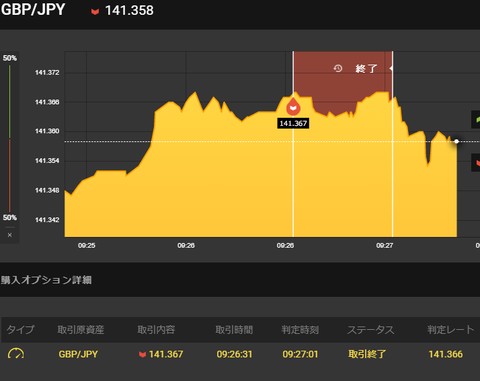This screenshot has width=480, height=381.
Task: Click the 取引内容 column header
Action: point(156,330)
